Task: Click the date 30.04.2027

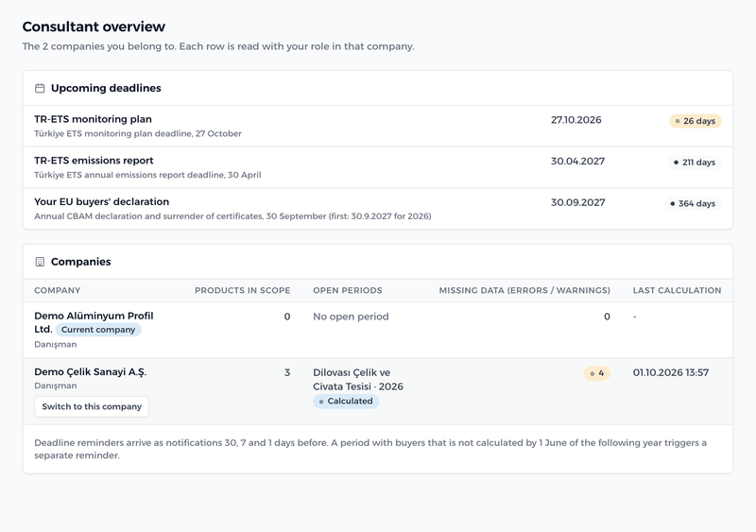Action: pos(577,162)
